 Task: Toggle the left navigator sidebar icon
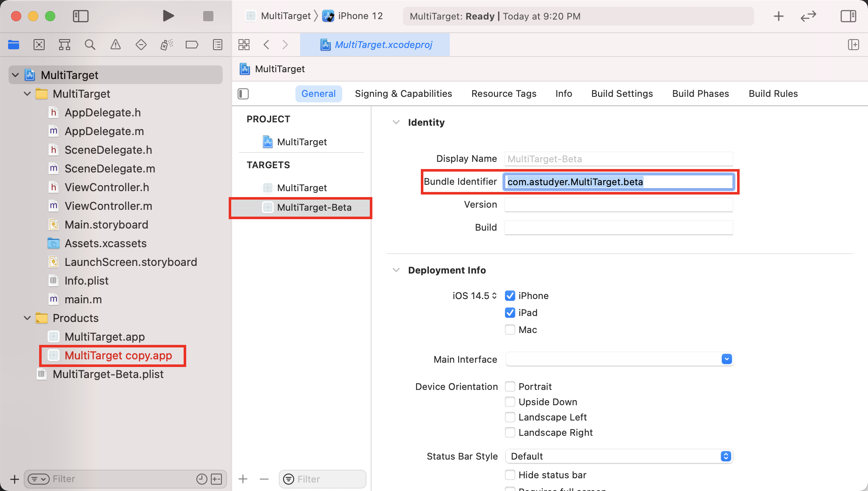coord(80,16)
